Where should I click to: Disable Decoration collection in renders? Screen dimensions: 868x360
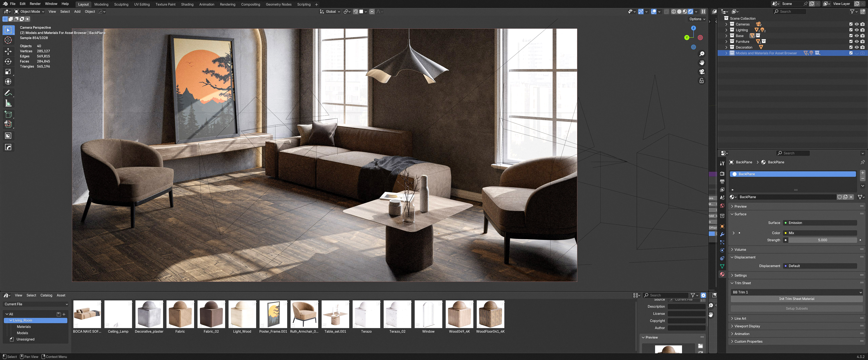(862, 47)
